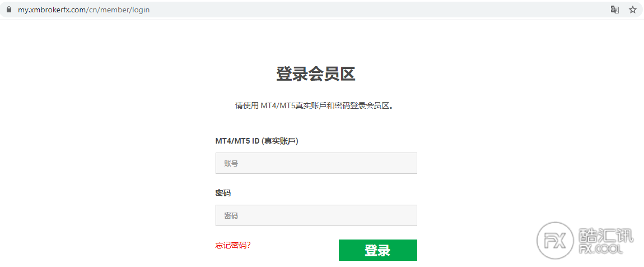Click the padlock site security icon
Viewport: 644px width, 267px height.
tap(8, 10)
